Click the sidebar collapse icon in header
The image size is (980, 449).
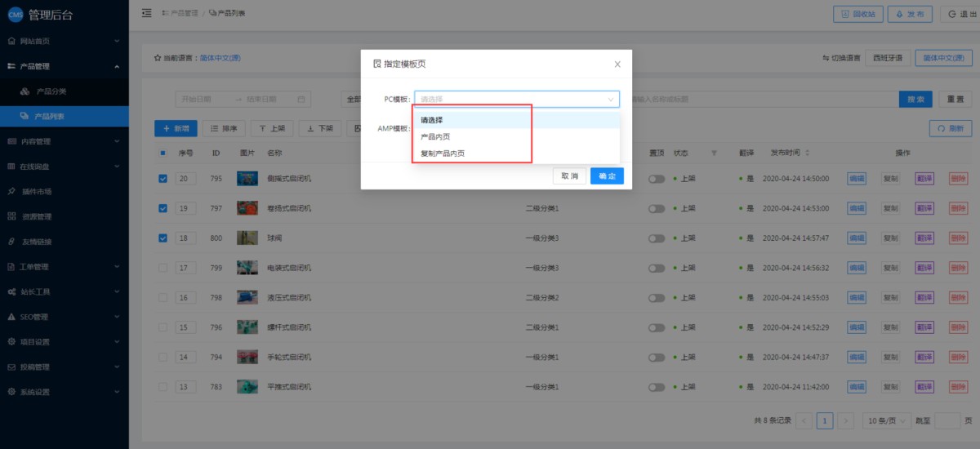[147, 13]
